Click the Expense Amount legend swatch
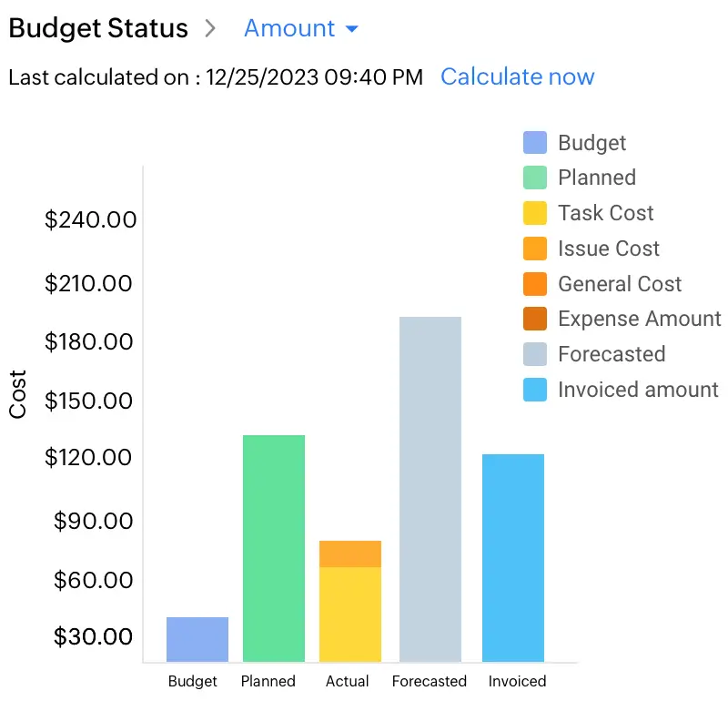 [x=535, y=319]
